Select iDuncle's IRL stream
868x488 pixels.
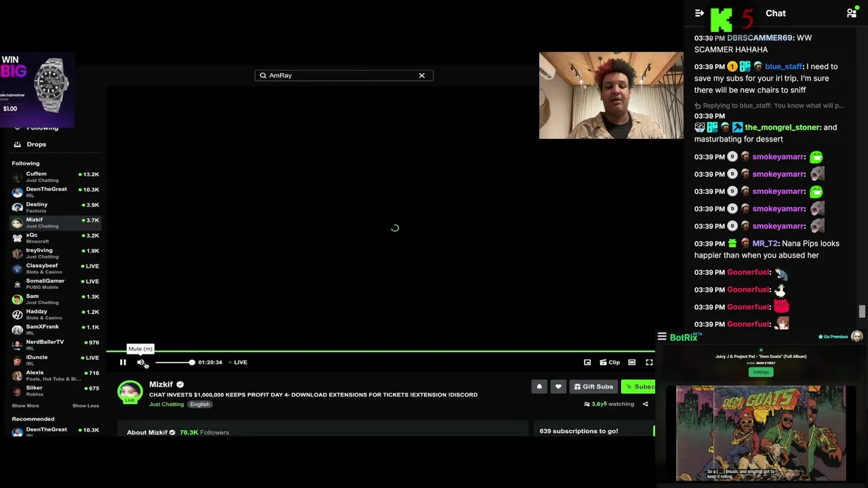coord(56,360)
